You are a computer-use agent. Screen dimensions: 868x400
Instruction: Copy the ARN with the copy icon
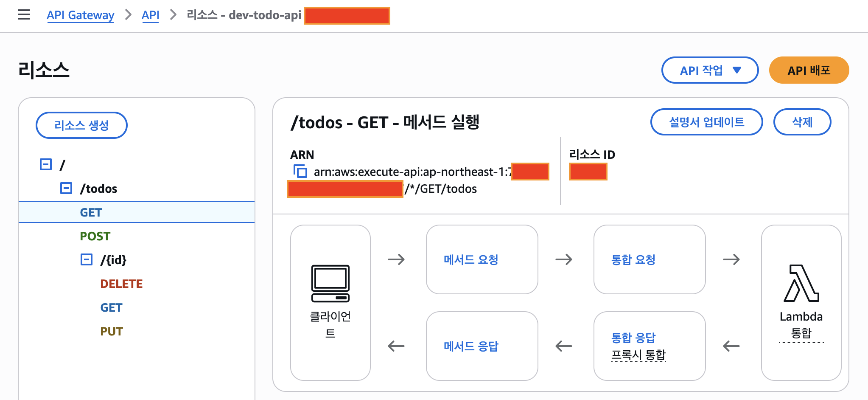click(300, 171)
